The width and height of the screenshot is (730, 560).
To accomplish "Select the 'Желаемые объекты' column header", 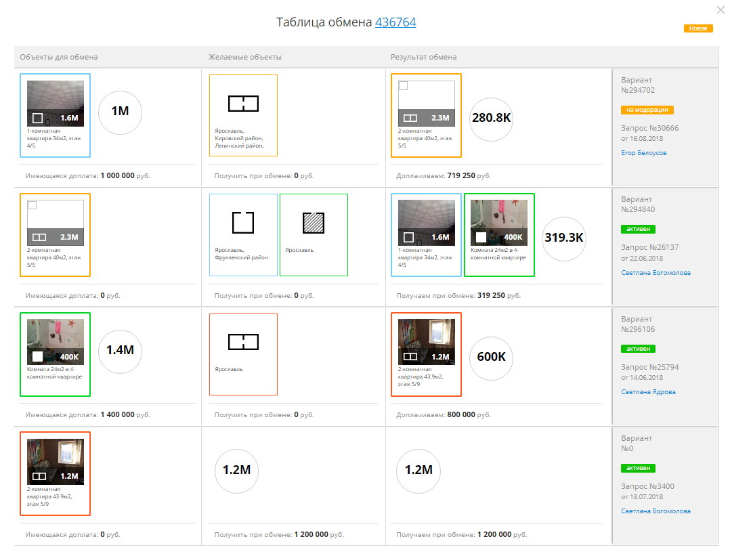I will [x=244, y=58].
